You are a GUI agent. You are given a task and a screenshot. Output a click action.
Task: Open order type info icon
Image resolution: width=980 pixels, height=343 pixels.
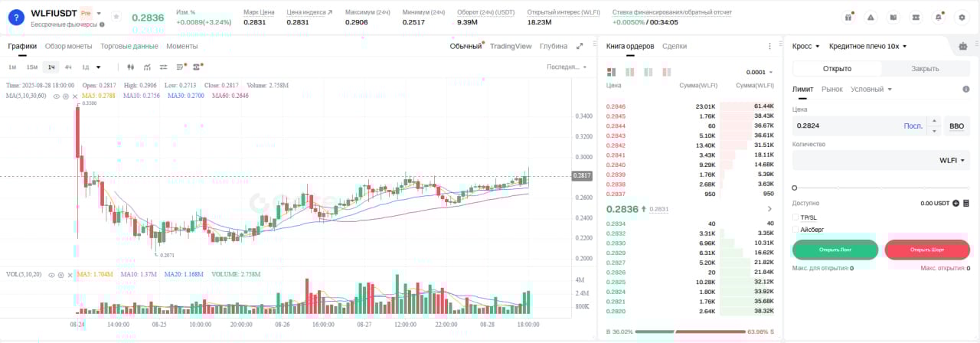(x=966, y=90)
